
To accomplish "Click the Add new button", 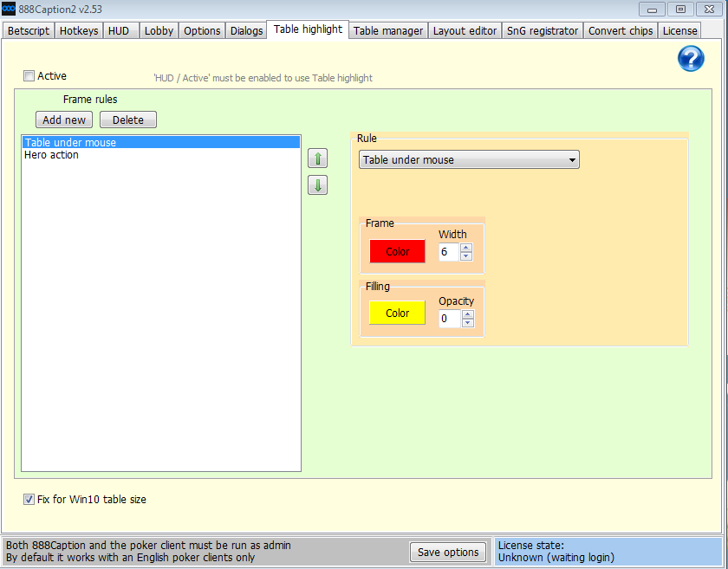I will point(63,119).
